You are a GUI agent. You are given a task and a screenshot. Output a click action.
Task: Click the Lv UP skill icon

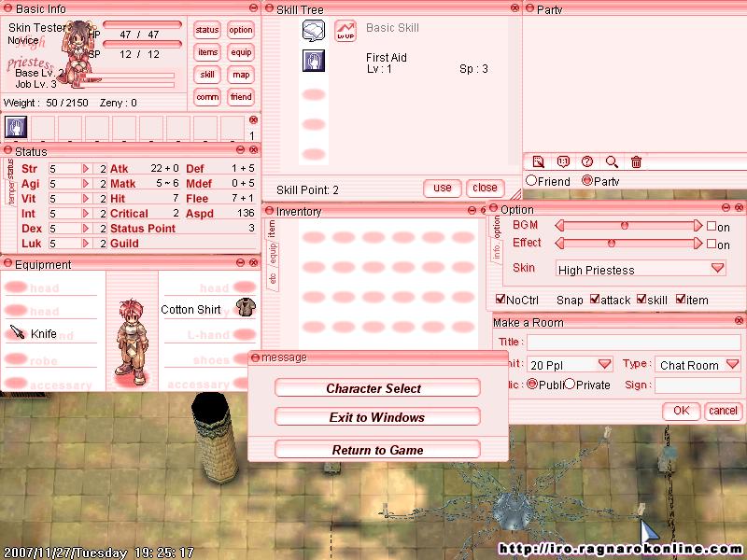point(345,31)
